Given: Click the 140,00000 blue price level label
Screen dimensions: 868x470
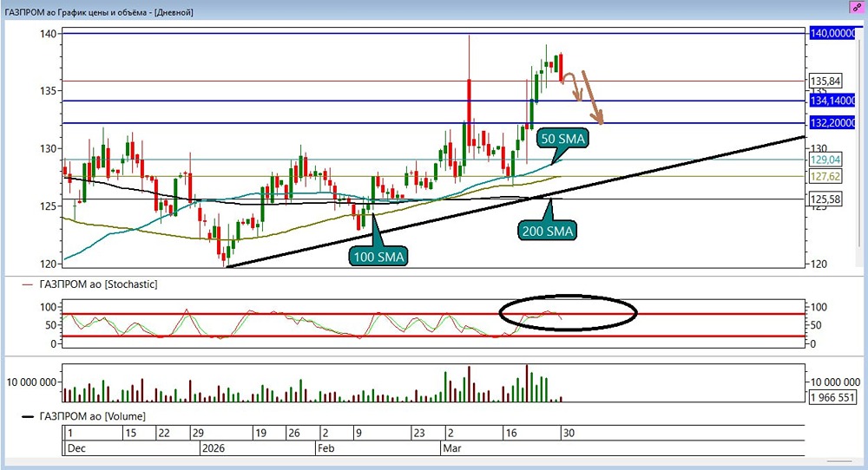Looking at the screenshot, I should (832, 34).
